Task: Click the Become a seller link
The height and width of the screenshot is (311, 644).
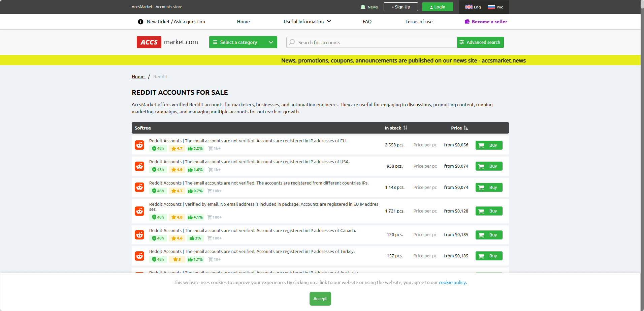Action: (489, 22)
